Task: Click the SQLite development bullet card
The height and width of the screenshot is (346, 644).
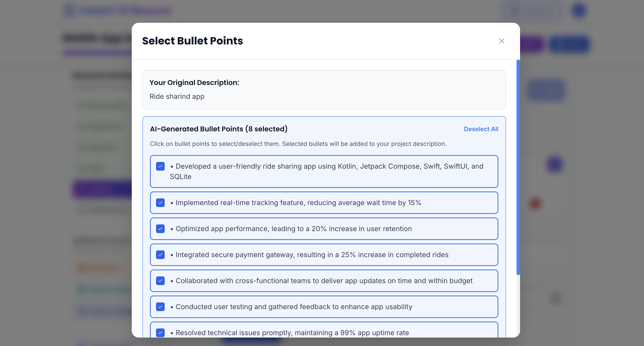Action: tap(324, 172)
